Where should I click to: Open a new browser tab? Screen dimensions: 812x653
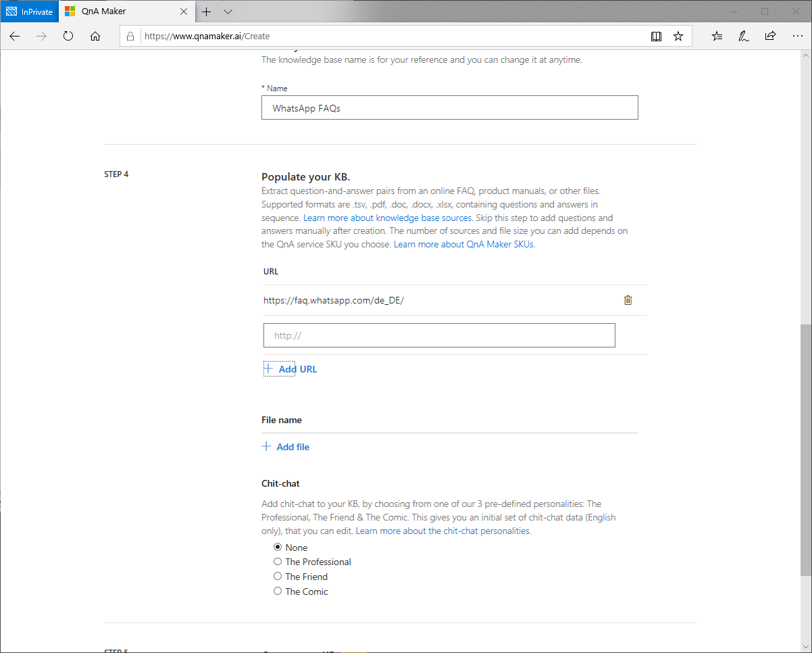pos(207,11)
